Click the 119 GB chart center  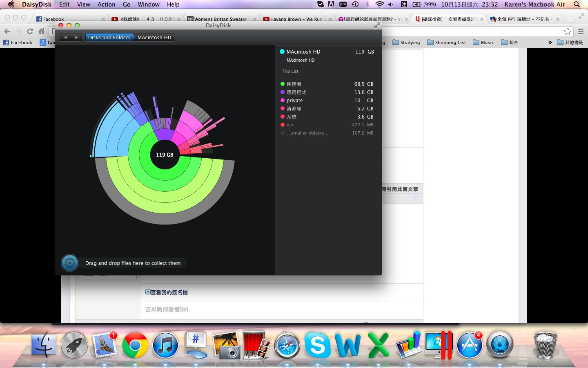(165, 155)
